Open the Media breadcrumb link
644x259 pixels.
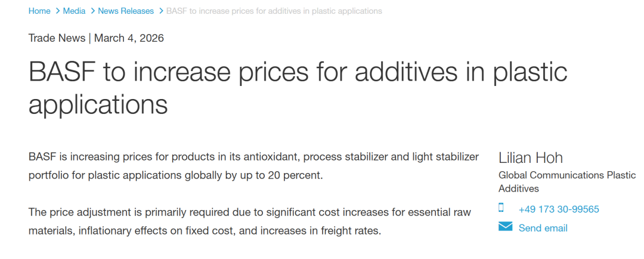[74, 11]
